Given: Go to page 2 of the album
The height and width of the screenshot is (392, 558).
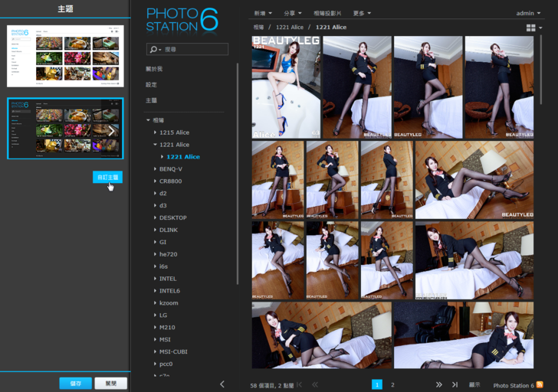Looking at the screenshot, I should [x=392, y=384].
